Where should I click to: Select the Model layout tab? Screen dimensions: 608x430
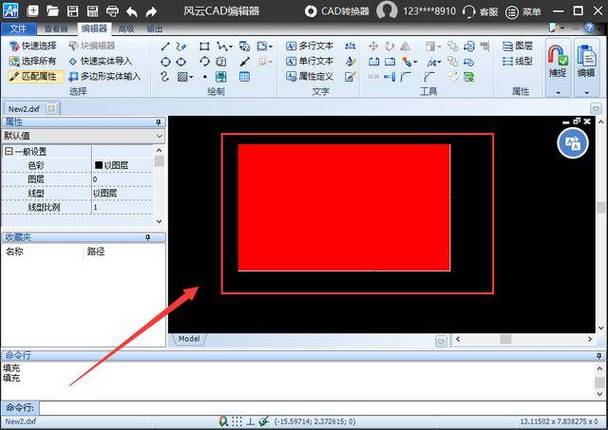(x=189, y=339)
